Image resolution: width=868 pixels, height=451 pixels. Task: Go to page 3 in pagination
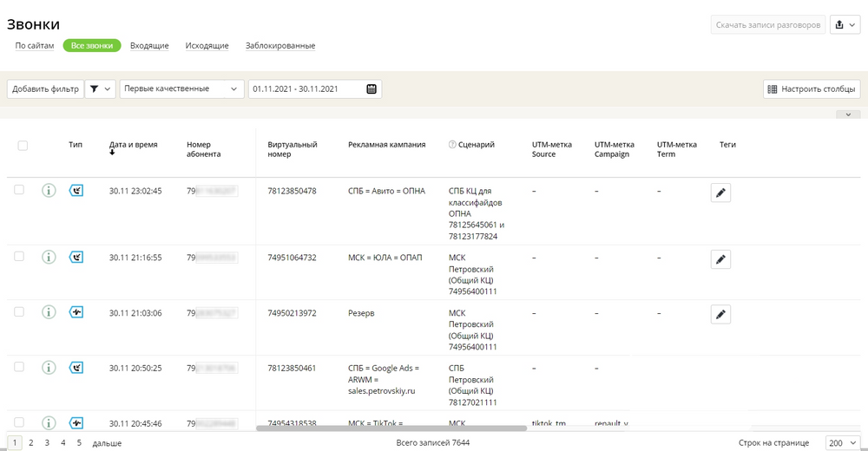(47, 443)
